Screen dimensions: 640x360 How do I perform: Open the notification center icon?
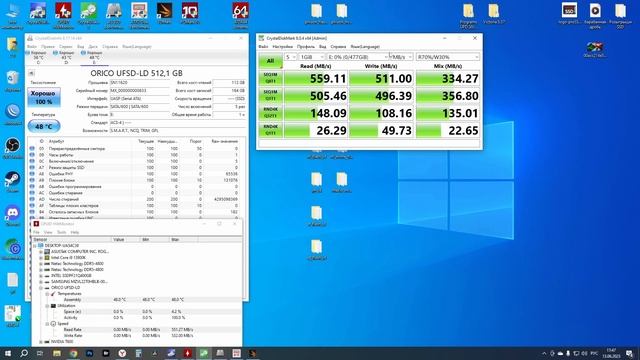click(630, 353)
